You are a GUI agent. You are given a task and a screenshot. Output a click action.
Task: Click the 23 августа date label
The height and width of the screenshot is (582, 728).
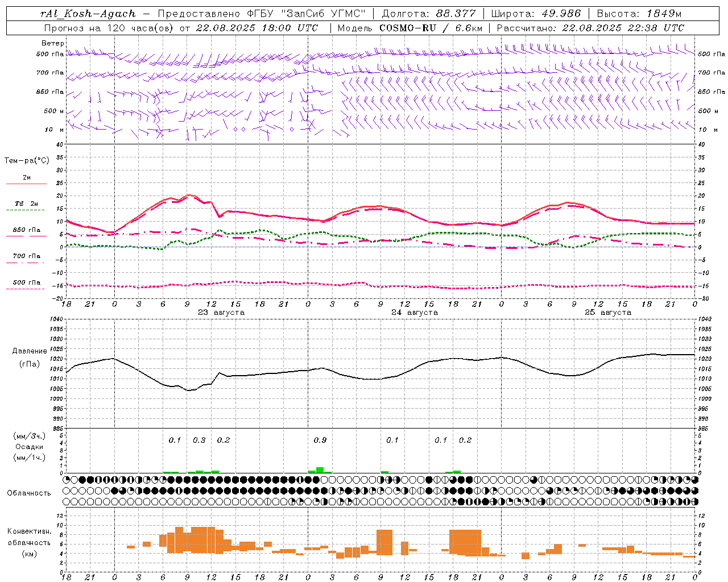pyautogui.click(x=221, y=313)
